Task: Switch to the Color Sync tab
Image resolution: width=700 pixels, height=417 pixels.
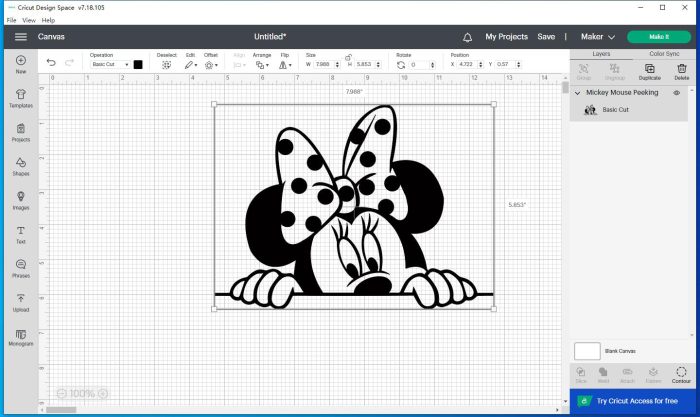Action: click(664, 54)
